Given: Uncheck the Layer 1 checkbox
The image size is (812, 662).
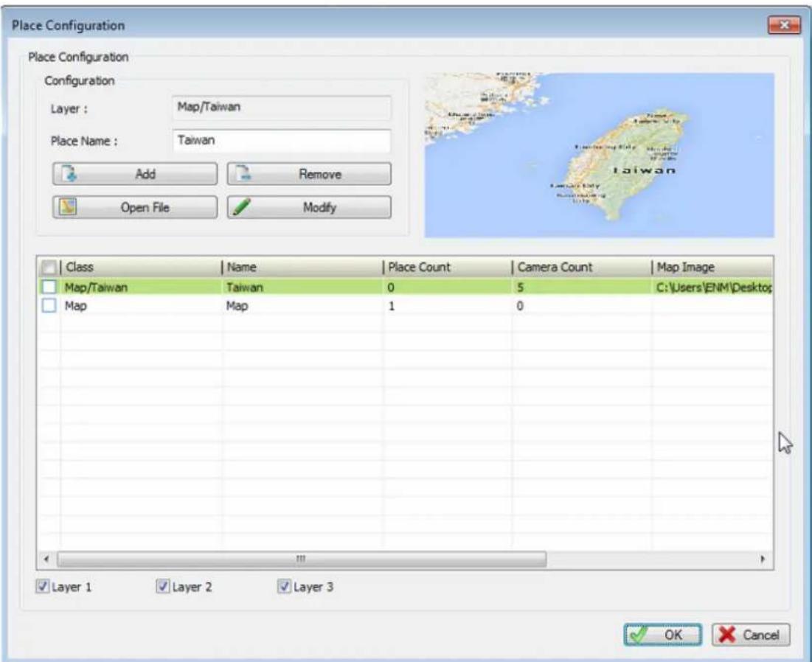Looking at the screenshot, I should (43, 586).
